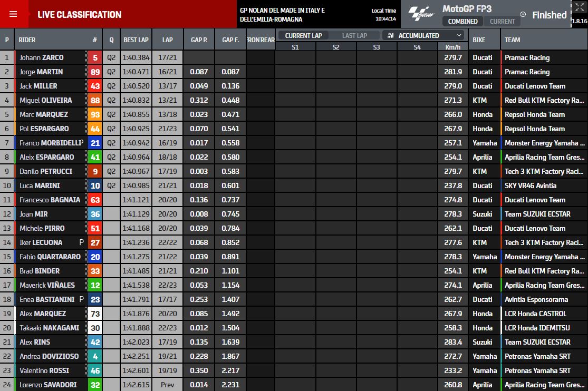The width and height of the screenshot is (588, 391).
Task: Click top speed value 283.4
Action: pyautogui.click(x=453, y=343)
